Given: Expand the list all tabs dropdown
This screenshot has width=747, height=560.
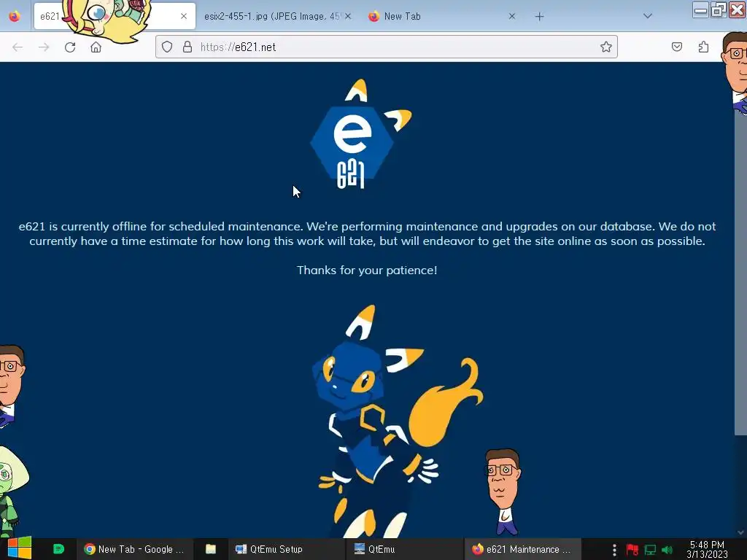Looking at the screenshot, I should click(x=648, y=16).
